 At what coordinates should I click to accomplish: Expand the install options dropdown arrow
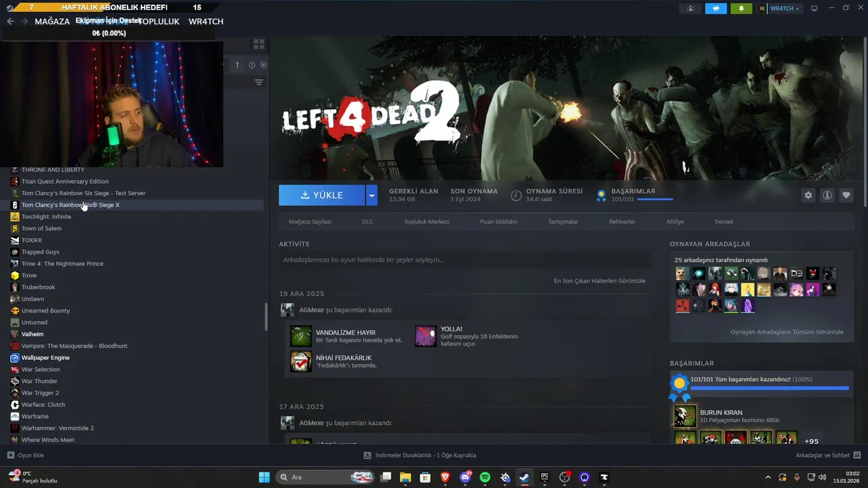pyautogui.click(x=371, y=195)
